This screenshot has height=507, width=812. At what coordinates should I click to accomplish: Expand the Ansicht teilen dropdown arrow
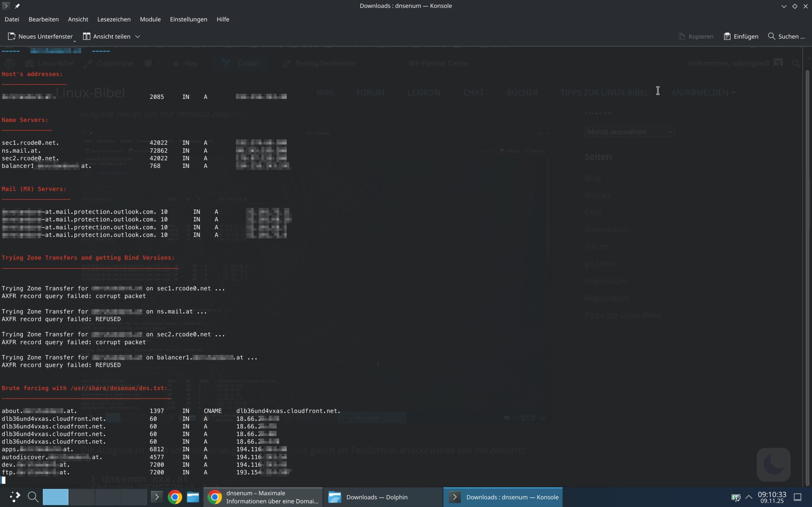click(138, 36)
